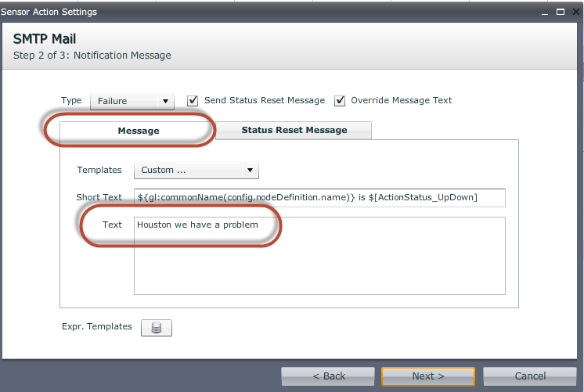The image size is (584, 392).
Task: Maximize the Sensor Action Settings window
Action: (561, 13)
